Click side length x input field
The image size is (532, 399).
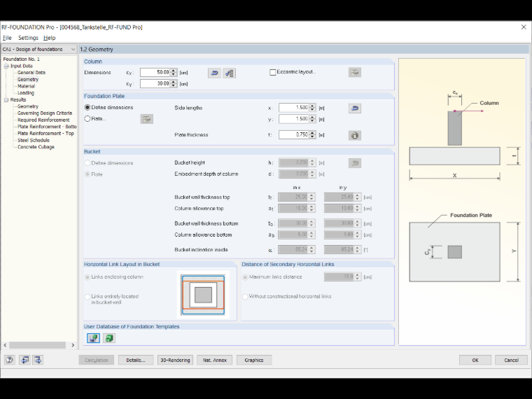click(294, 108)
